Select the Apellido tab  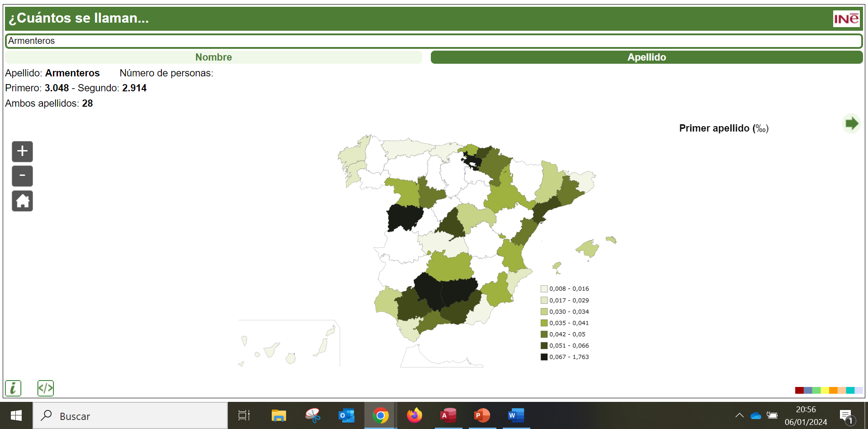(x=646, y=57)
